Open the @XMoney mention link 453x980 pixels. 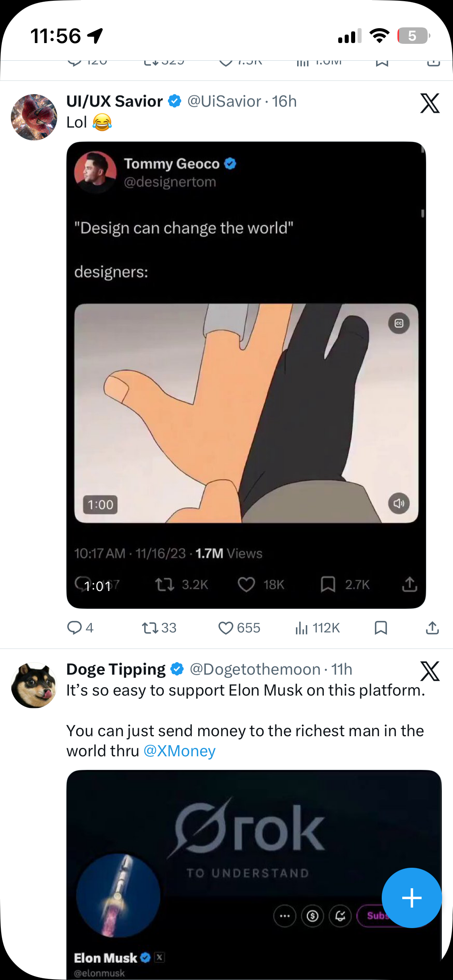pyautogui.click(x=180, y=751)
